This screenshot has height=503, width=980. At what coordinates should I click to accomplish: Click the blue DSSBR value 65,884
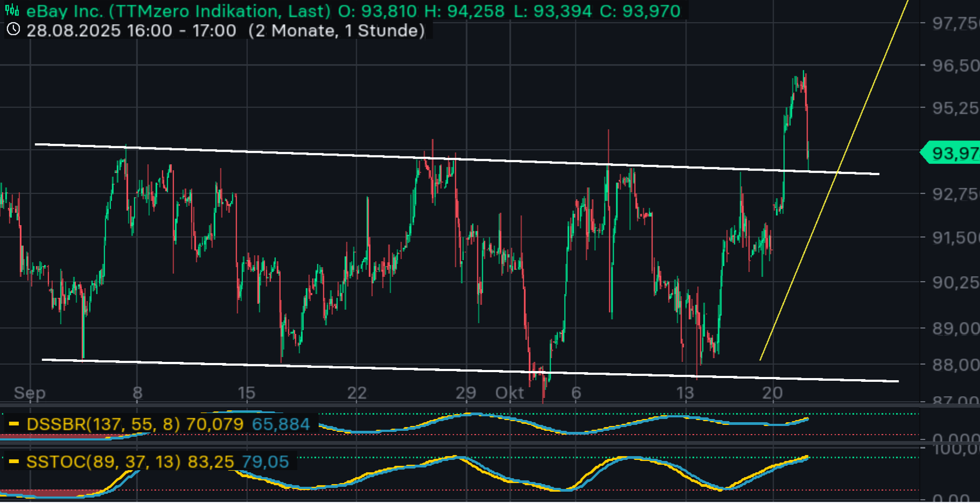281,424
